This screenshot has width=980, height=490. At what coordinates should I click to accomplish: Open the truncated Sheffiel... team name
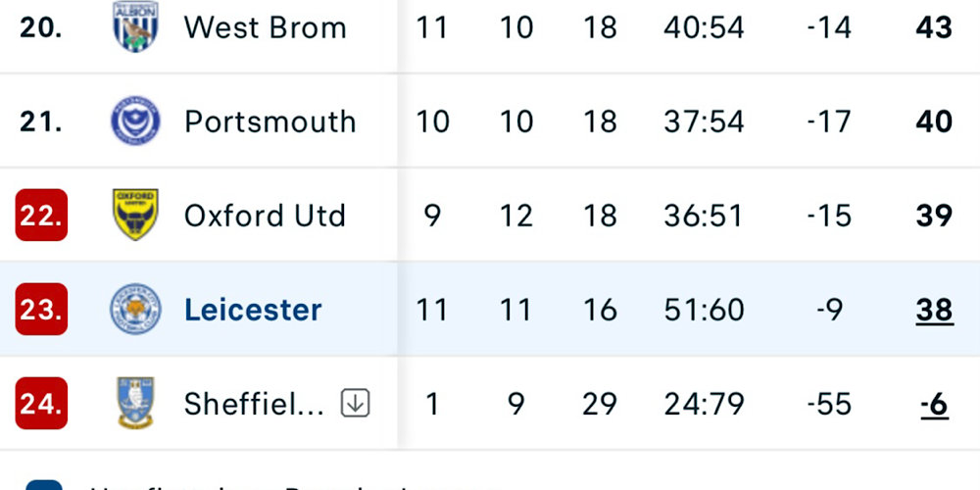point(254,404)
